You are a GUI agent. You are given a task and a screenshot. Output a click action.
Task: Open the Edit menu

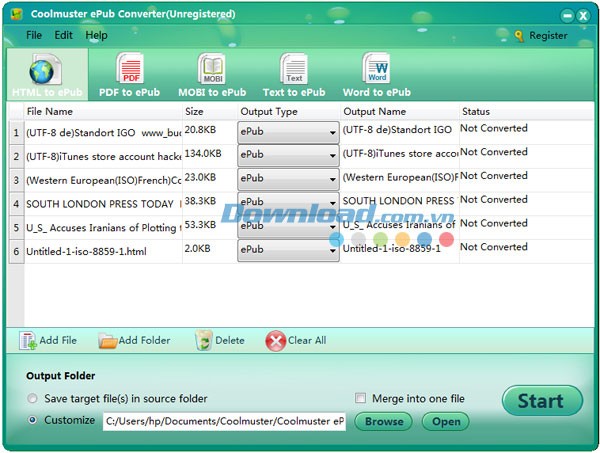64,35
